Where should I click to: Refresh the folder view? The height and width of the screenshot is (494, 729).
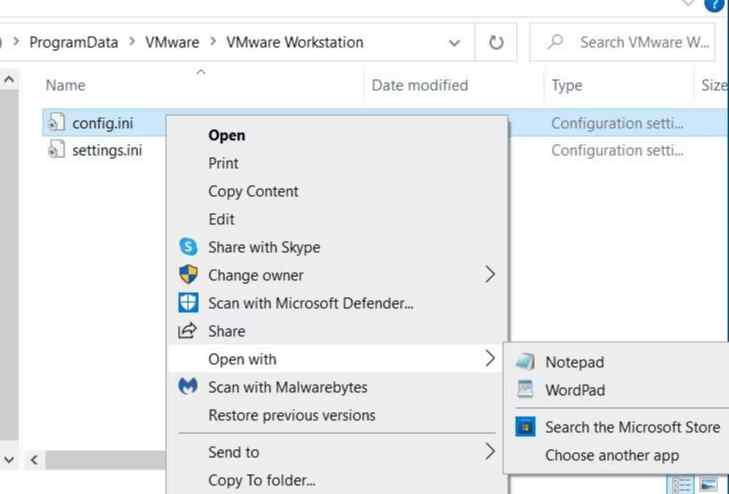point(496,42)
